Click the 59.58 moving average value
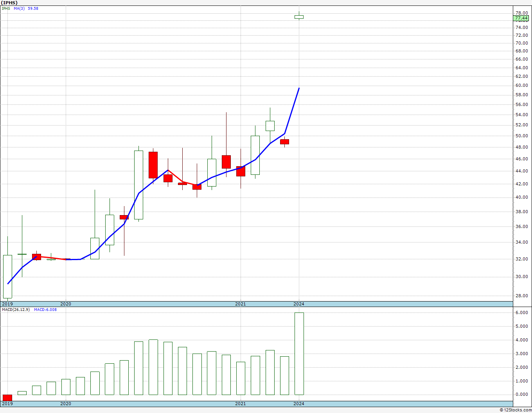The height and width of the screenshot is (413, 532). click(33, 8)
